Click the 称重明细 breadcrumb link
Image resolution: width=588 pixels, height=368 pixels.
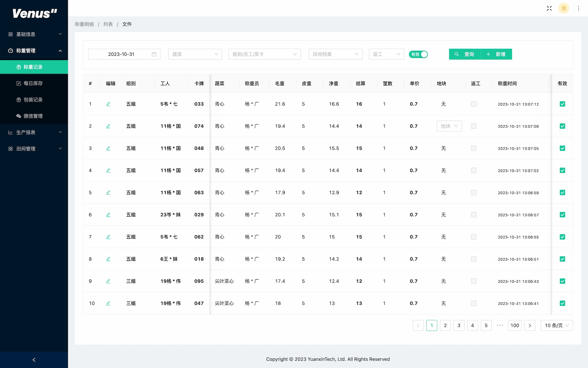85,24
